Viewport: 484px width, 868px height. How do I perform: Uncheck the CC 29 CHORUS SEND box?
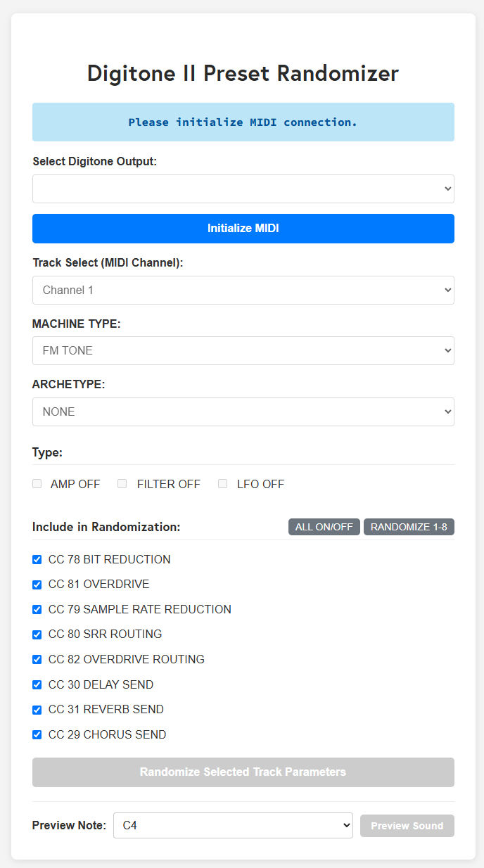pyautogui.click(x=37, y=735)
